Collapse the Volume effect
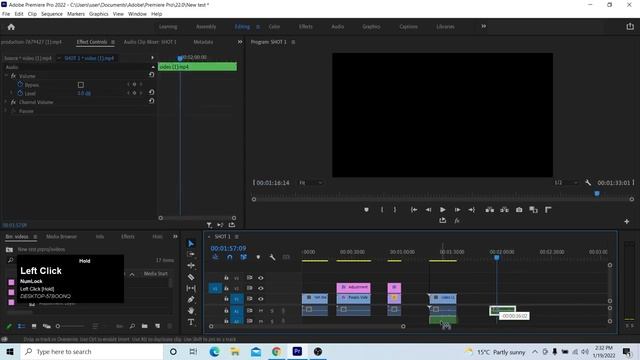This screenshot has width=640, height=360. coord(6,76)
